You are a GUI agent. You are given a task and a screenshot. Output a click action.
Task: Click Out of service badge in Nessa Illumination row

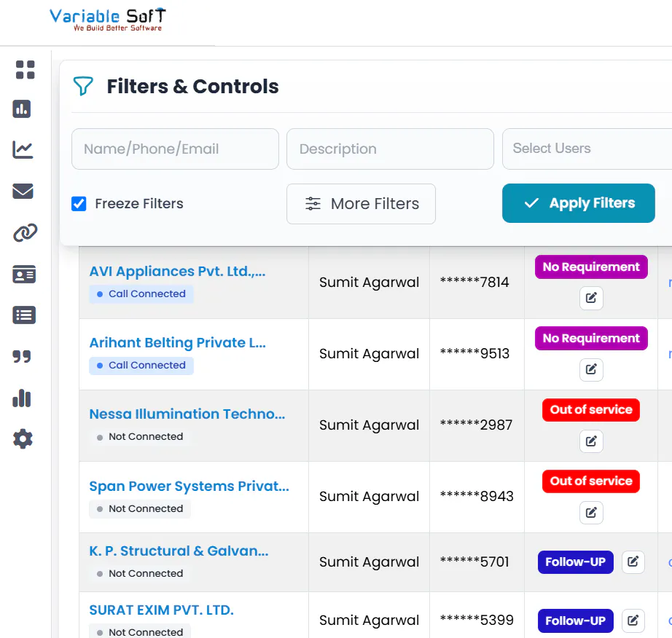point(591,410)
